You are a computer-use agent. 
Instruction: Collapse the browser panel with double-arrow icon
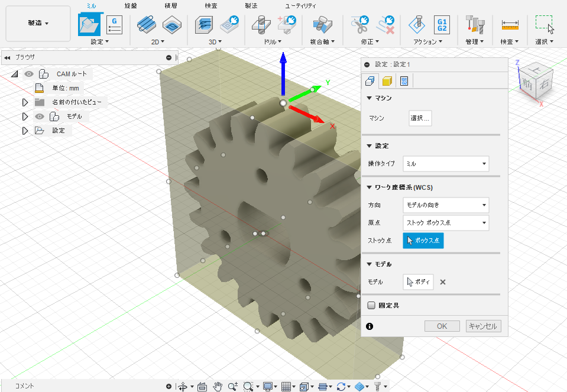pyautogui.click(x=7, y=57)
